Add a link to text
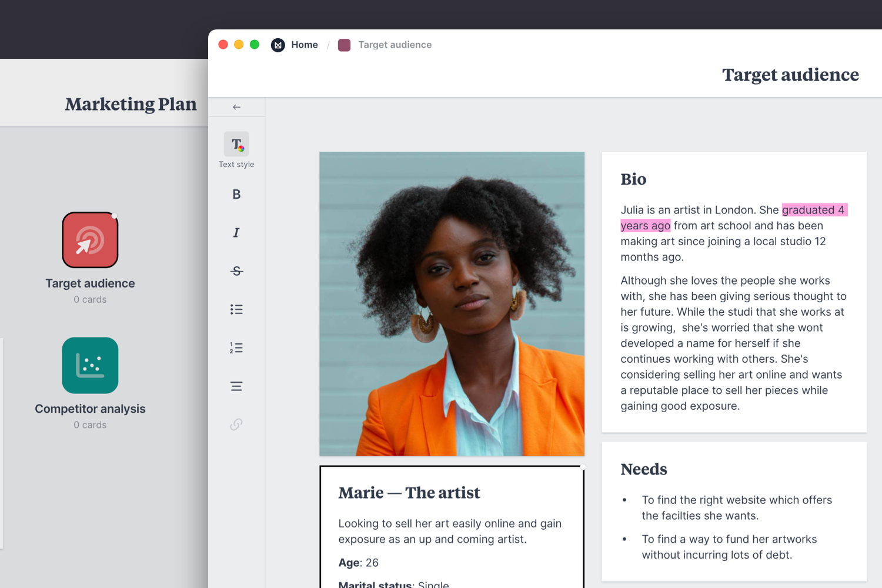Image resolution: width=882 pixels, height=588 pixels. click(236, 425)
